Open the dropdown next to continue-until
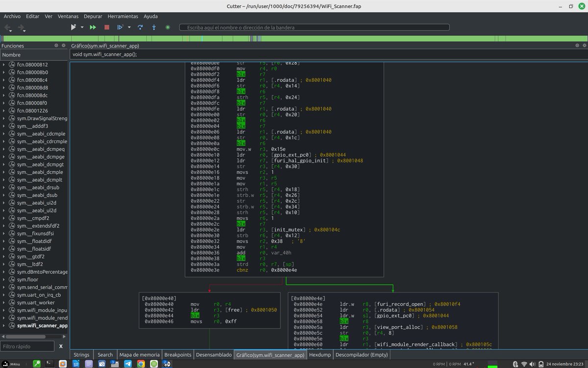The height and width of the screenshot is (368, 588). coord(129,27)
